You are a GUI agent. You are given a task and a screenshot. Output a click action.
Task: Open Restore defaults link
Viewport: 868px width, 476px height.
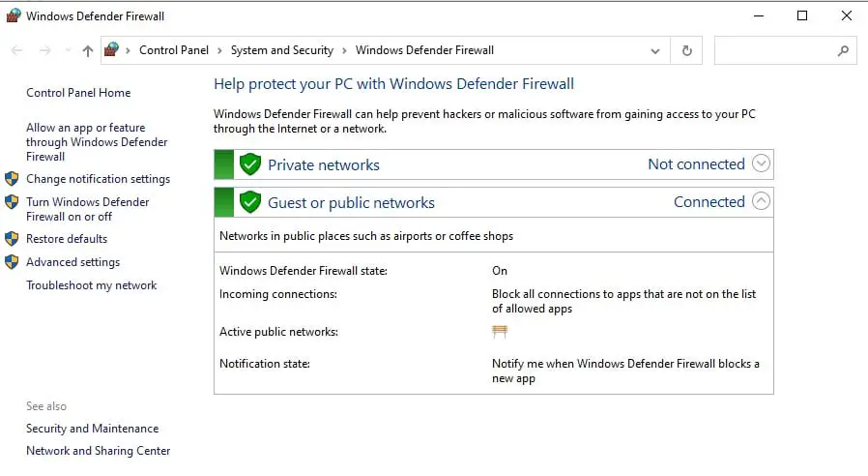click(x=67, y=239)
